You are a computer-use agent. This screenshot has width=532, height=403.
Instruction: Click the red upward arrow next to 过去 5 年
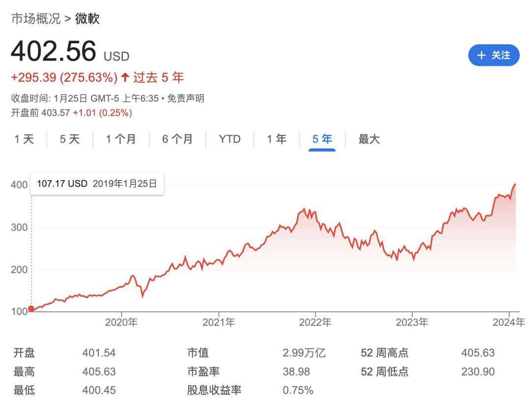[125, 77]
